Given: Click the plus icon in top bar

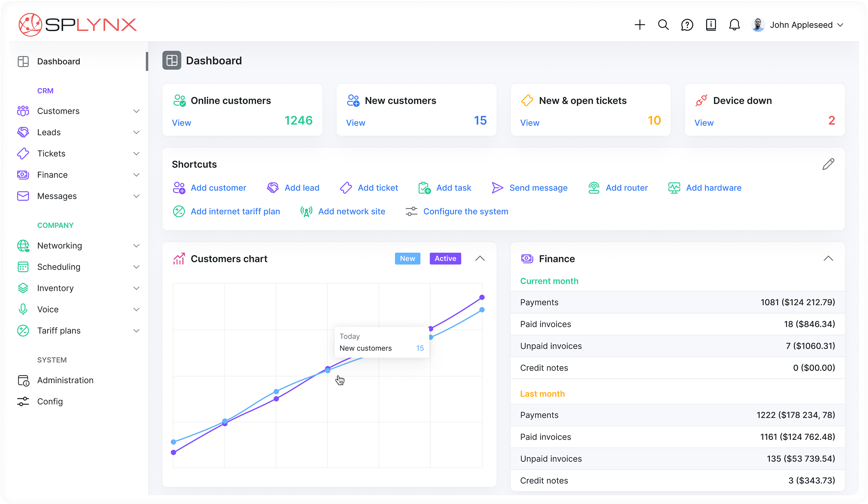Looking at the screenshot, I should (x=639, y=25).
